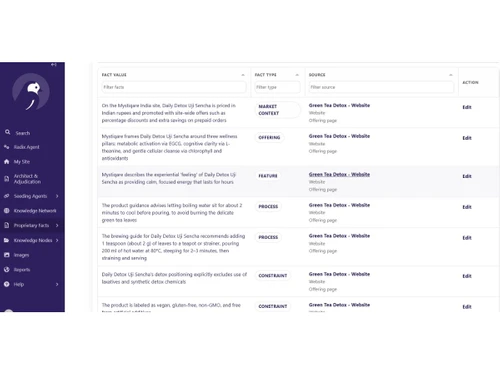This screenshot has width=500, height=375.
Task: Click the Architect & Adjudication document icon
Action: coord(7,179)
